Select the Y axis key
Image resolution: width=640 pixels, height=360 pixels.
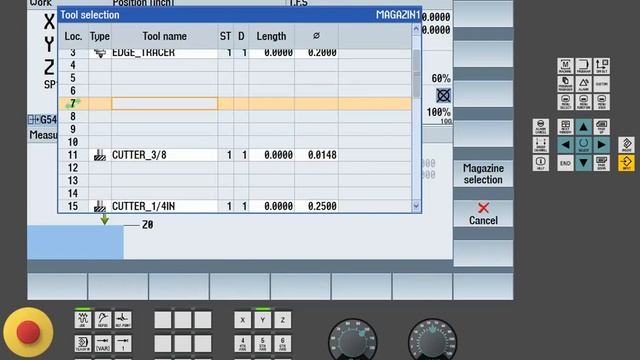[x=263, y=320]
